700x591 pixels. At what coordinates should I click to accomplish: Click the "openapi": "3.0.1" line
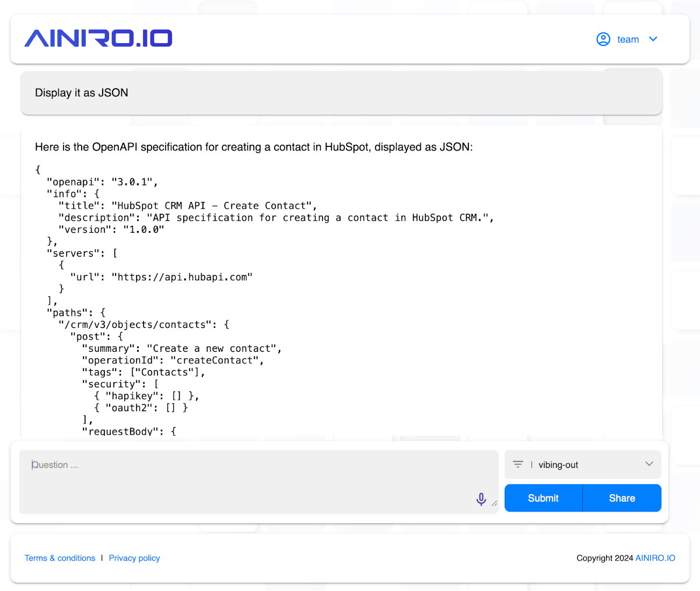click(x=103, y=182)
